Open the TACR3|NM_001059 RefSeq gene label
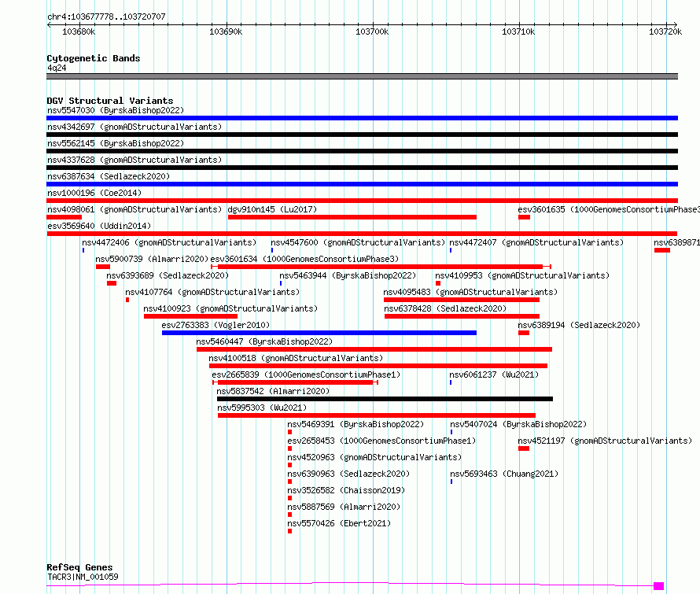Image resolution: width=700 pixels, height=594 pixels. 83,577
